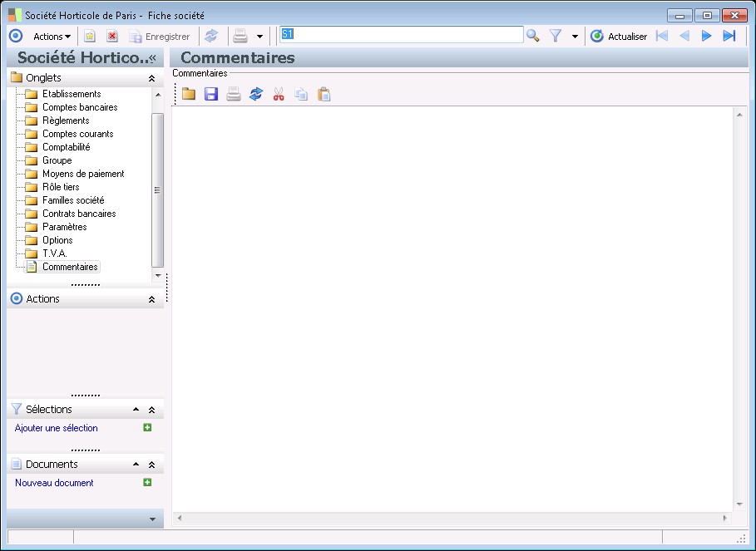Image resolution: width=756 pixels, height=551 pixels.
Task: Click the Nouveau document link
Action: [54, 483]
